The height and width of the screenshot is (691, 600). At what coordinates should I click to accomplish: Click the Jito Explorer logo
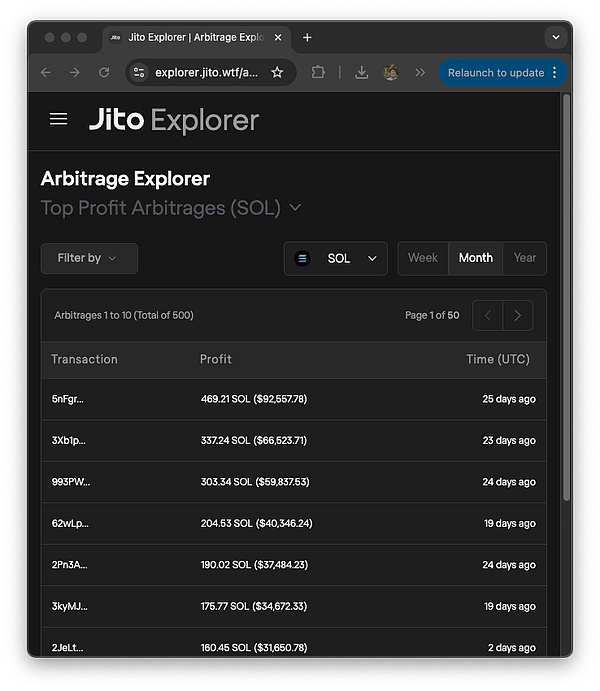tap(174, 120)
